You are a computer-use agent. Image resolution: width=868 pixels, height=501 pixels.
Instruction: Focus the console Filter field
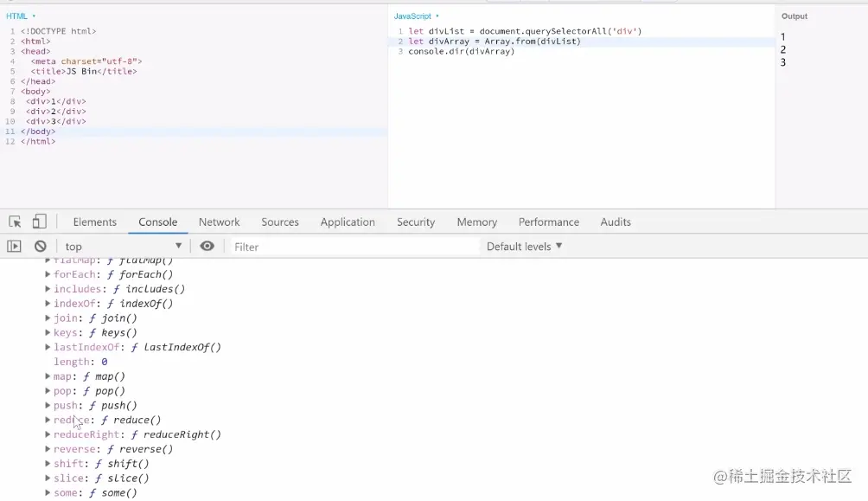[x=354, y=247]
